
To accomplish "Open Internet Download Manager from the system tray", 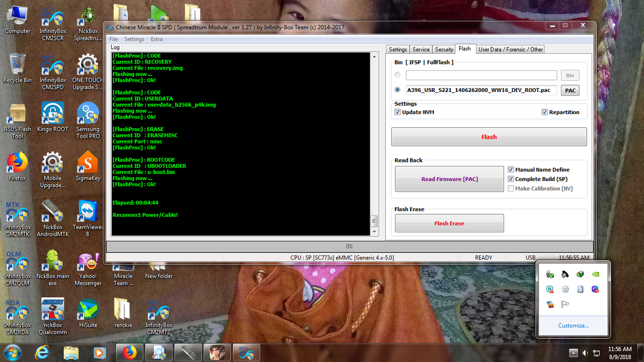I will point(580,275).
